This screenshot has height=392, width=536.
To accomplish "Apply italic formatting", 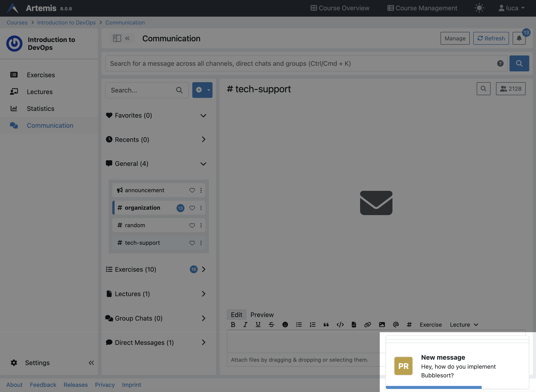I will tap(246, 325).
